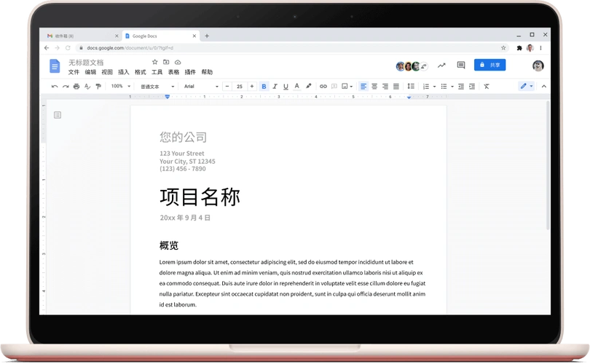Increase the indent
590x364 pixels.
[x=472, y=87]
